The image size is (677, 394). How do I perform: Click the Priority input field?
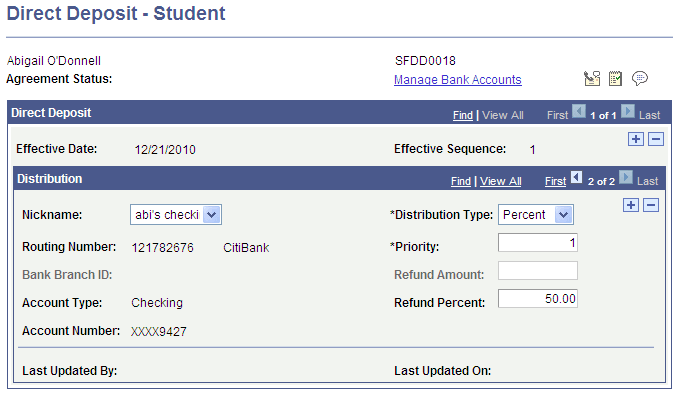(x=538, y=243)
